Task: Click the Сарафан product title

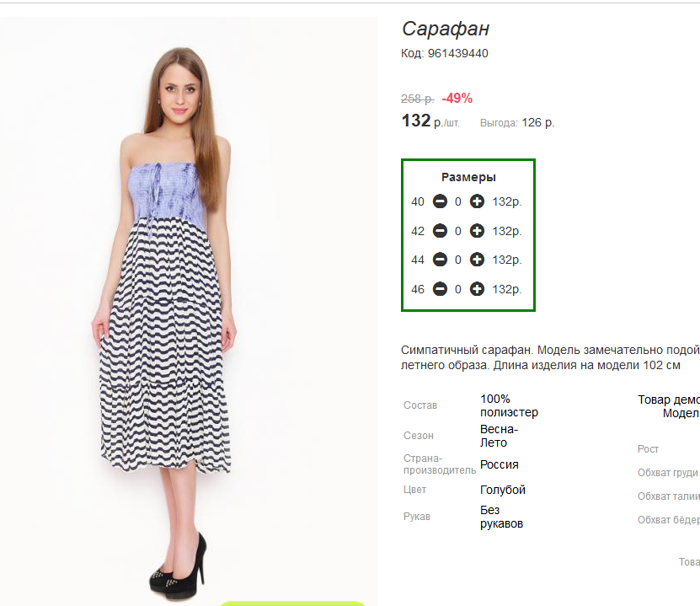Action: coord(446,29)
